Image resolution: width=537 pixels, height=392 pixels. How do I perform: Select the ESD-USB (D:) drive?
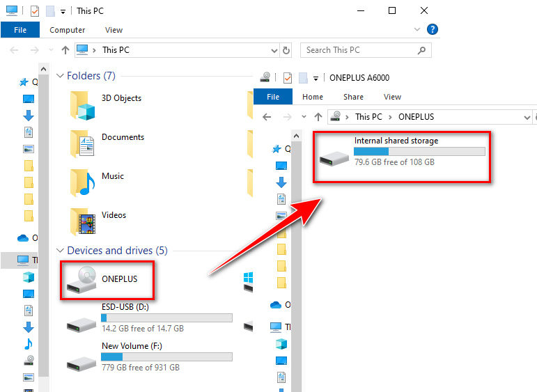coord(149,318)
